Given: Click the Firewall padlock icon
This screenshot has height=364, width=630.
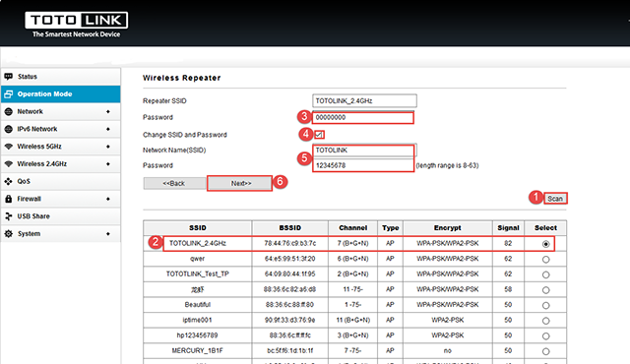Looking at the screenshot, I should coord(9,199).
